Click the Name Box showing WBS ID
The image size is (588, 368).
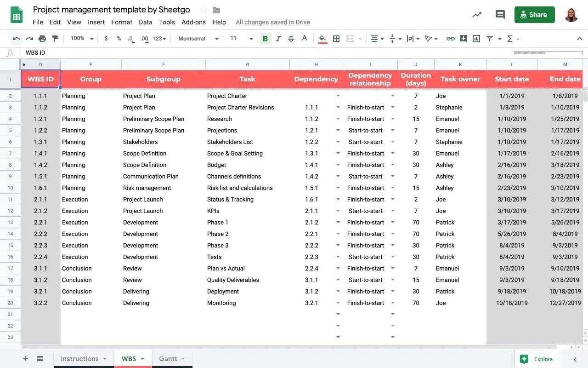(35, 52)
